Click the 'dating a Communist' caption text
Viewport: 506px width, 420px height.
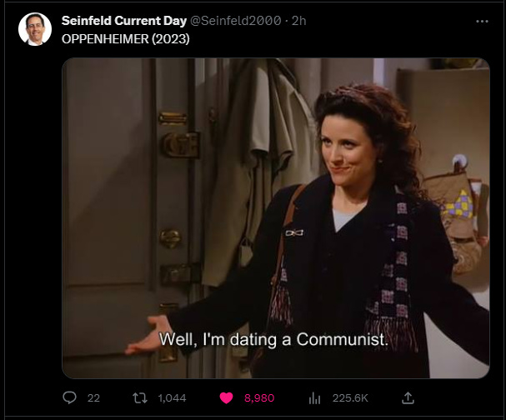point(308,339)
